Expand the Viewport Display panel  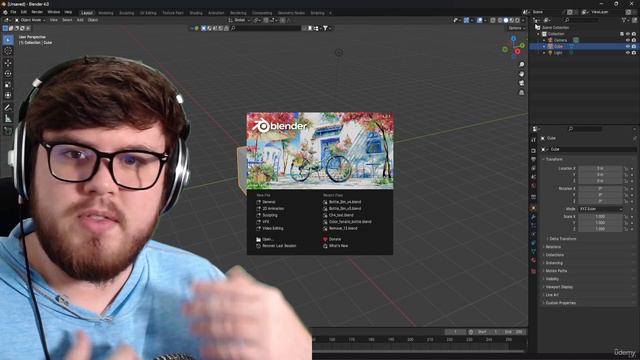pos(559,287)
